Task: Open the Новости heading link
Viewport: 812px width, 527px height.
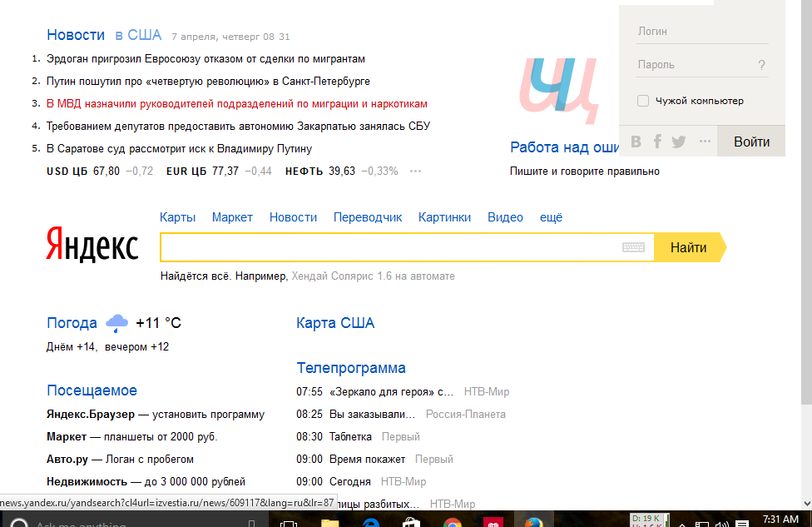Action: [x=76, y=35]
